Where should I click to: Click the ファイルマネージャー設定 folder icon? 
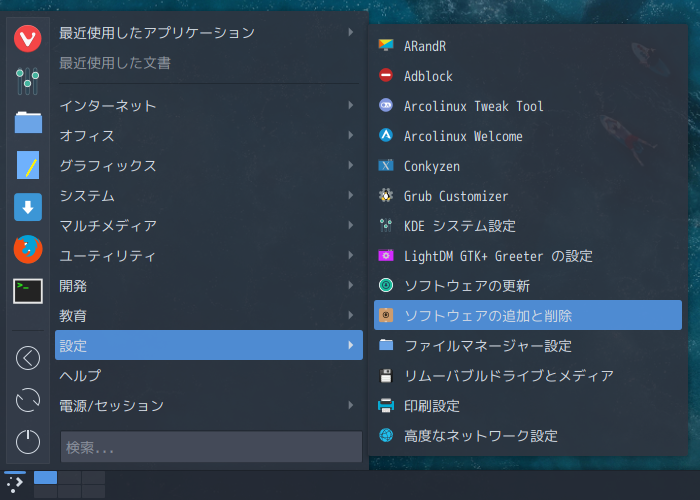tap(386, 345)
